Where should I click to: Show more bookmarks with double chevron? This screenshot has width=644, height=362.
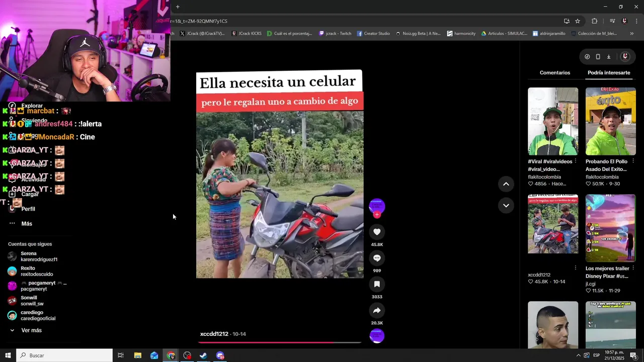(632, 34)
